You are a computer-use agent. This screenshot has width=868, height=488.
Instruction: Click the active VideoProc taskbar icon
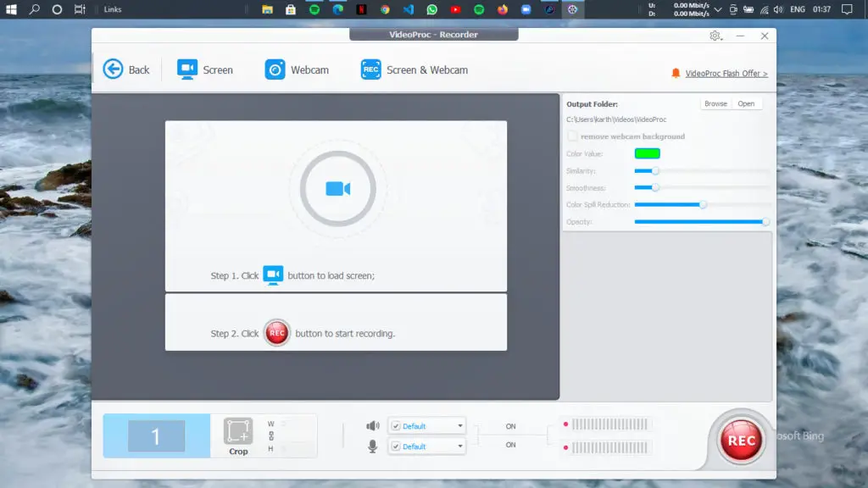pos(573,9)
